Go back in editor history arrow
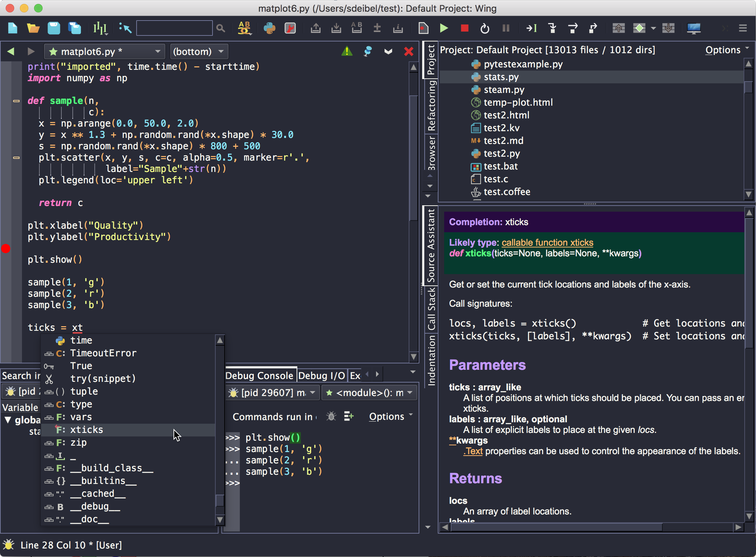The height and width of the screenshot is (557, 756). [x=11, y=52]
